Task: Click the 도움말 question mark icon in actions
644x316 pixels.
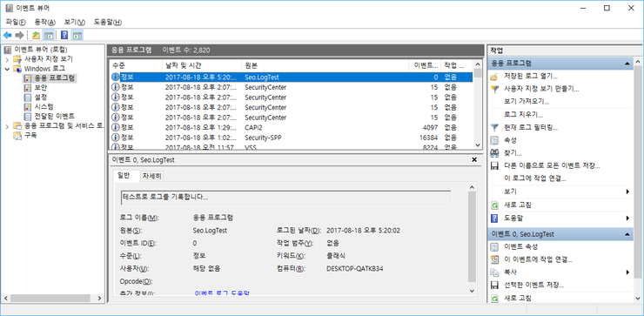Action: point(495,218)
